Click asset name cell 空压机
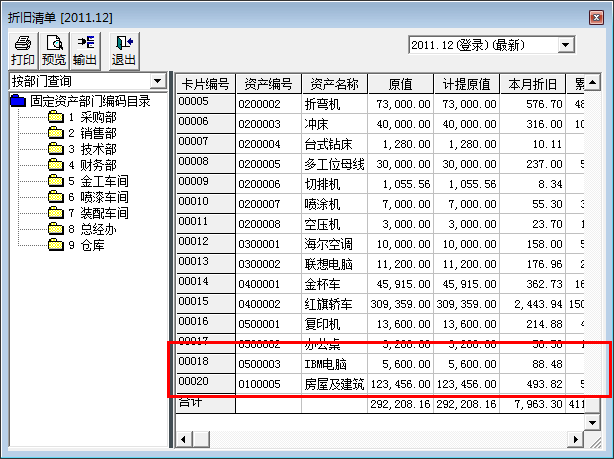This screenshot has width=614, height=459. 334,224
